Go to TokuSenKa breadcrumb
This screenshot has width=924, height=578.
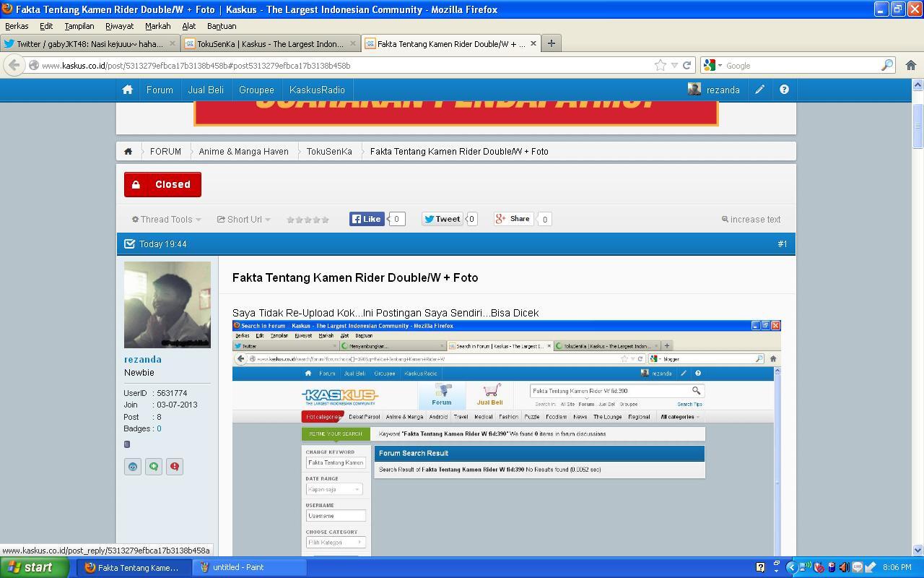click(329, 151)
